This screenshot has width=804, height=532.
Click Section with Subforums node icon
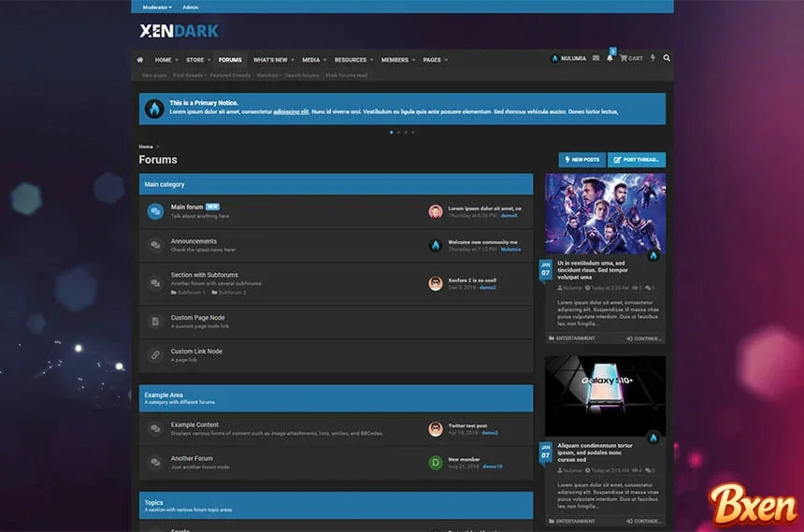tap(155, 283)
